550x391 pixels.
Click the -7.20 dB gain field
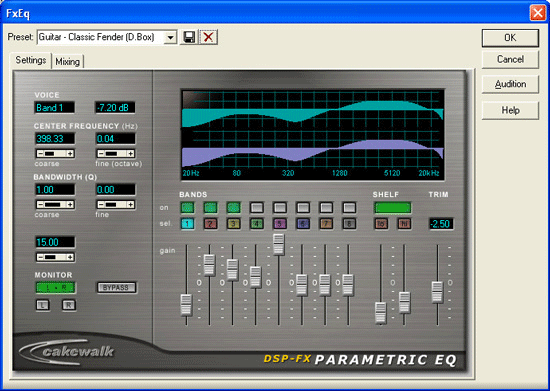[115, 108]
